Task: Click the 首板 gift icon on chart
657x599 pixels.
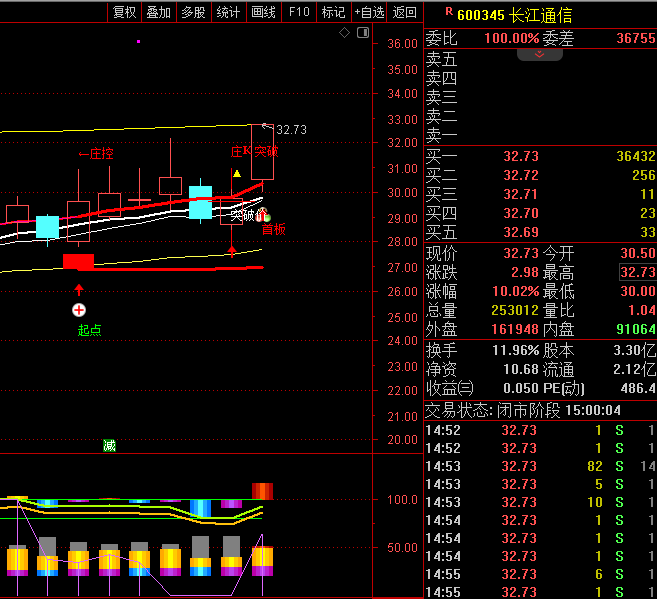Action: 266,215
